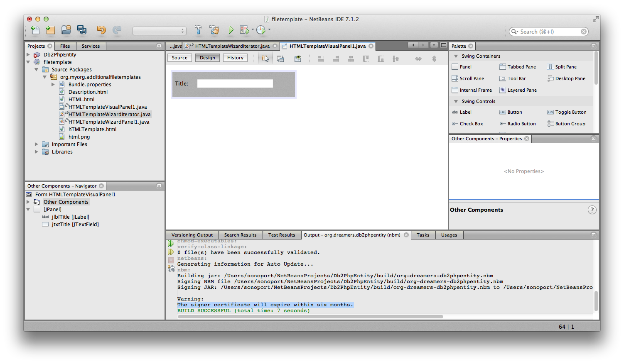Click the Debug Main Project toolbar icon
The image size is (624, 364).
click(244, 30)
